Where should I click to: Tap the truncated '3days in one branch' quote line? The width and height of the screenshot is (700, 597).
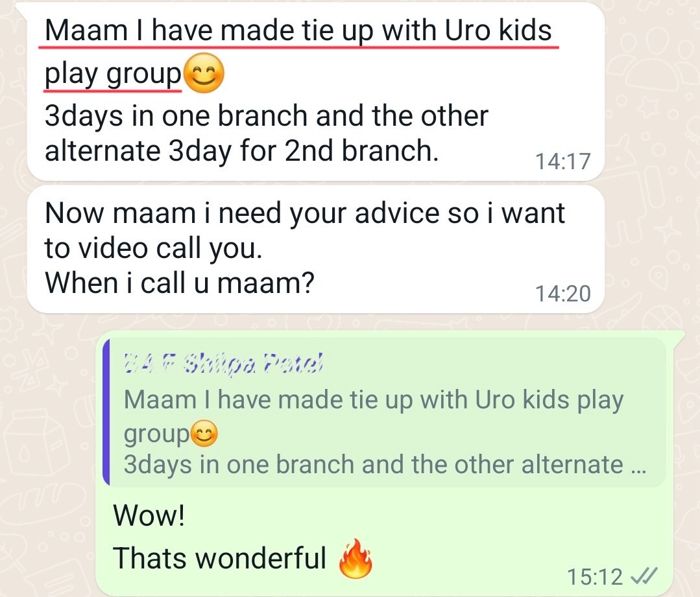click(x=385, y=465)
